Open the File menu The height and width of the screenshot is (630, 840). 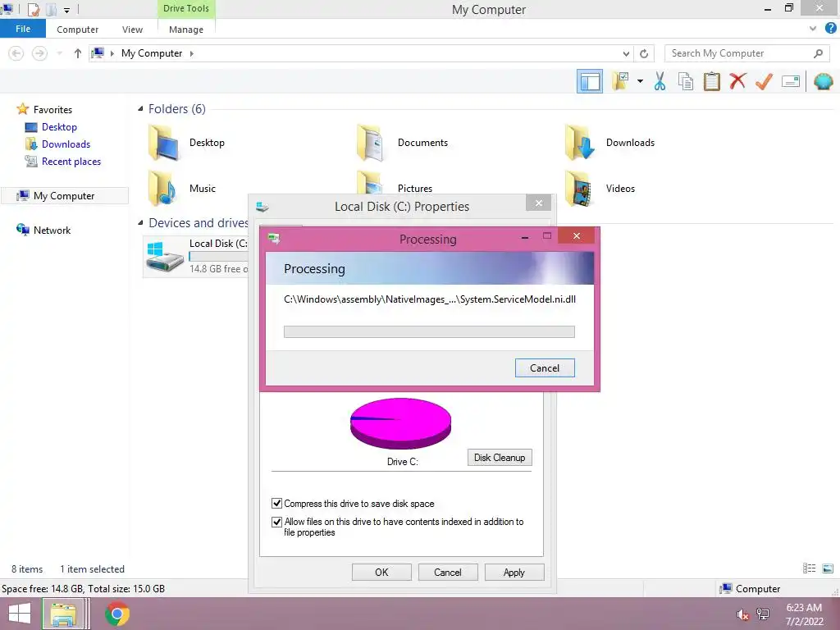tap(22, 29)
